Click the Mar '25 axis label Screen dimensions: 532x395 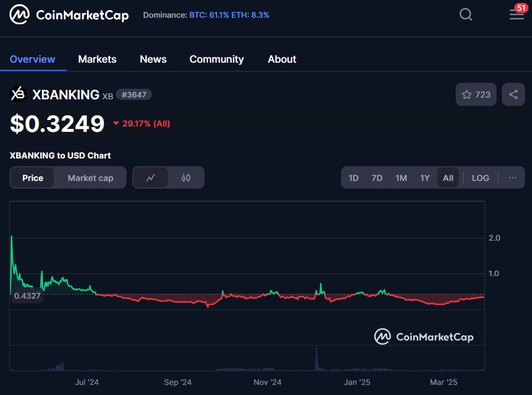444,382
